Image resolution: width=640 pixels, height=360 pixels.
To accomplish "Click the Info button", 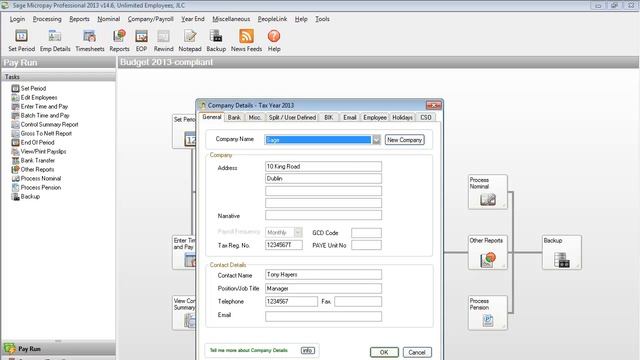I will (x=308, y=350).
